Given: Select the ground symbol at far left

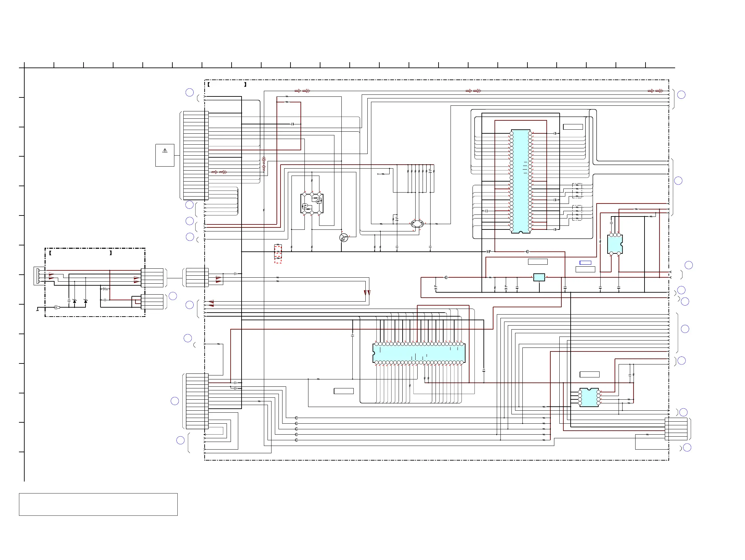Looking at the screenshot, I should point(37,310).
